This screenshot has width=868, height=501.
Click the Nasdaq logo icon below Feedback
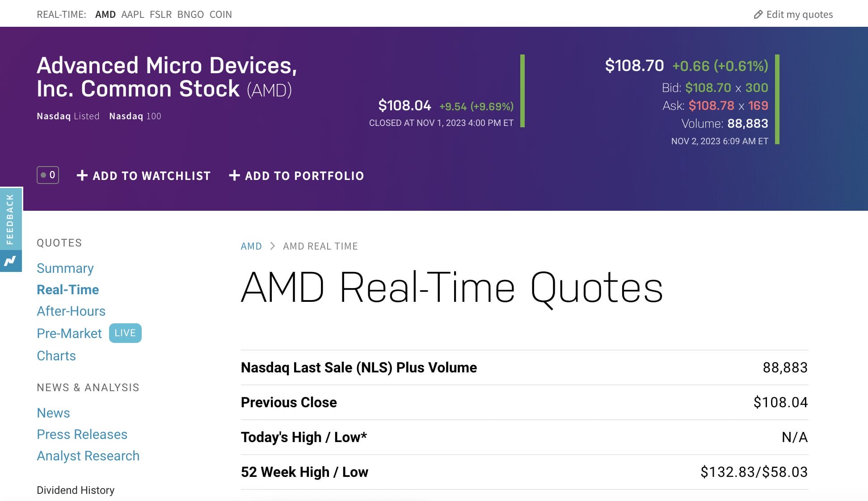(10, 261)
